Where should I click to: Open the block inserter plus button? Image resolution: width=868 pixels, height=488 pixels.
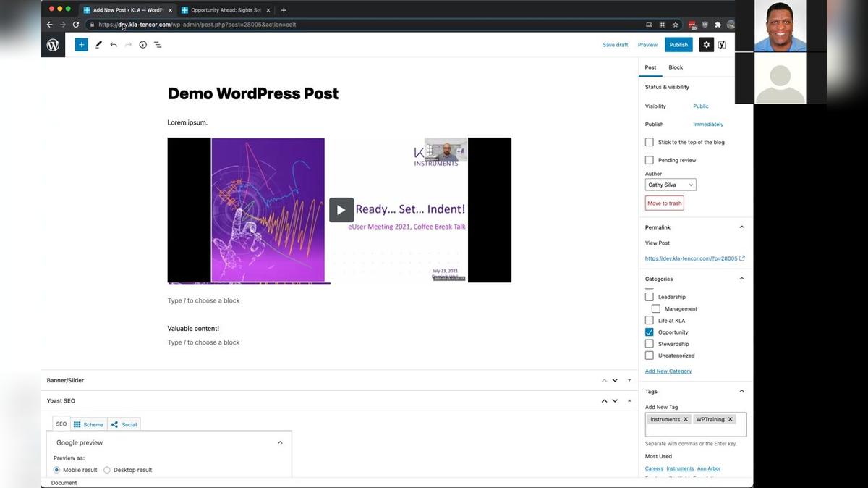tap(81, 45)
